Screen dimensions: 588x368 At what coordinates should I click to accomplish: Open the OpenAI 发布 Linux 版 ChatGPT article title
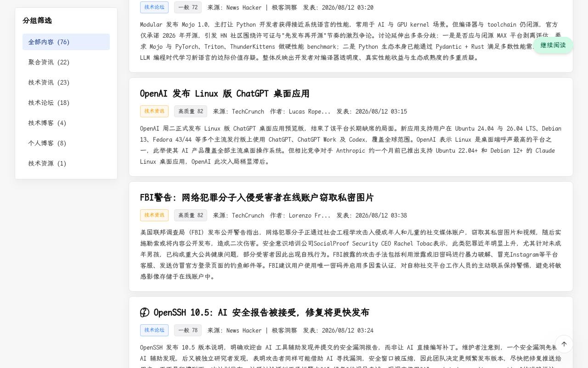(x=225, y=94)
